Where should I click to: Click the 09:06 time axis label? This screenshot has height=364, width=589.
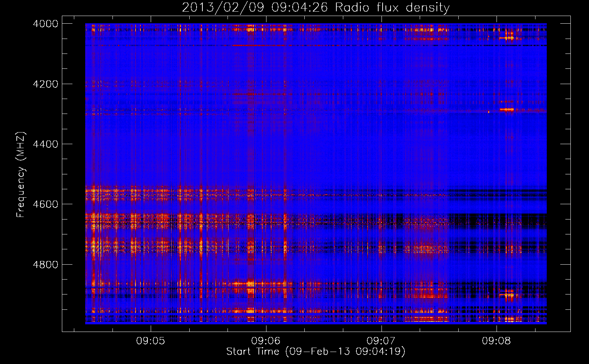(266, 341)
